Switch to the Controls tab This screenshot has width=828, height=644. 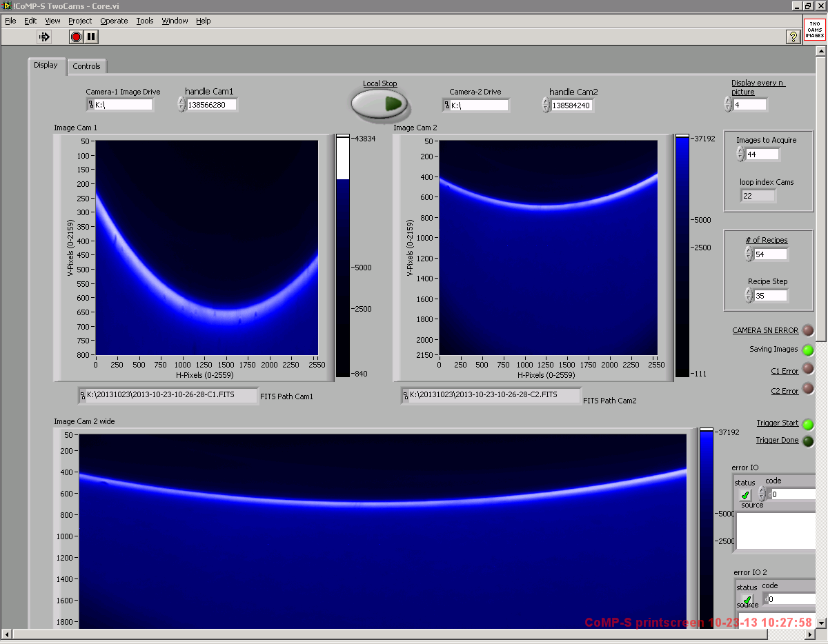[x=87, y=66]
